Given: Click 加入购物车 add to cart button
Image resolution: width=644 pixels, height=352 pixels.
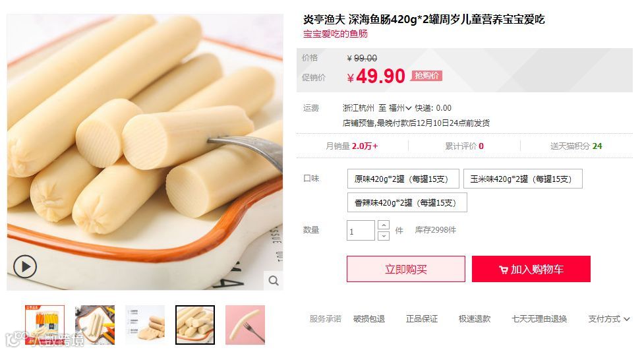Looking at the screenshot, I should (x=531, y=269).
